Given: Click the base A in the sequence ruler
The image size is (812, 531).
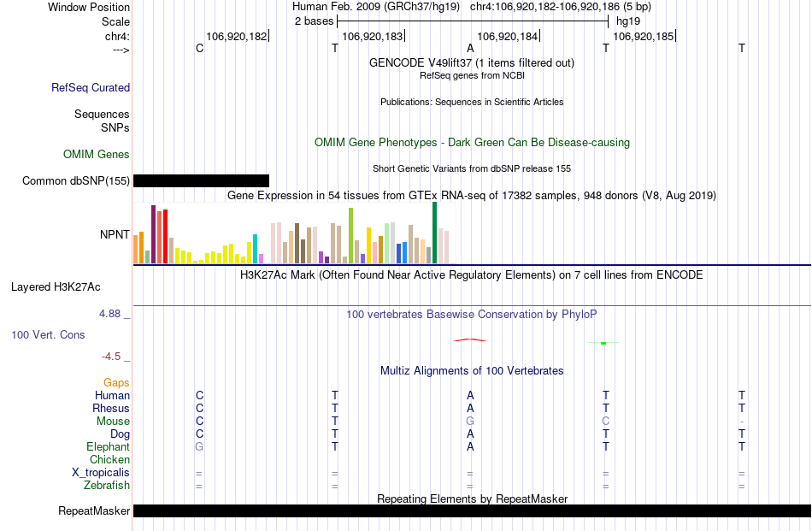Looking at the screenshot, I should click(x=470, y=48).
